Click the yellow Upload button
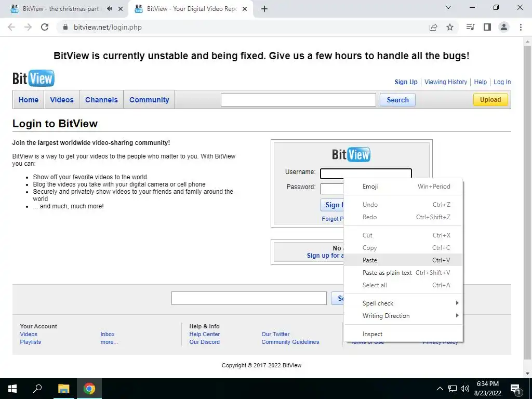The height and width of the screenshot is (399, 532). click(490, 99)
